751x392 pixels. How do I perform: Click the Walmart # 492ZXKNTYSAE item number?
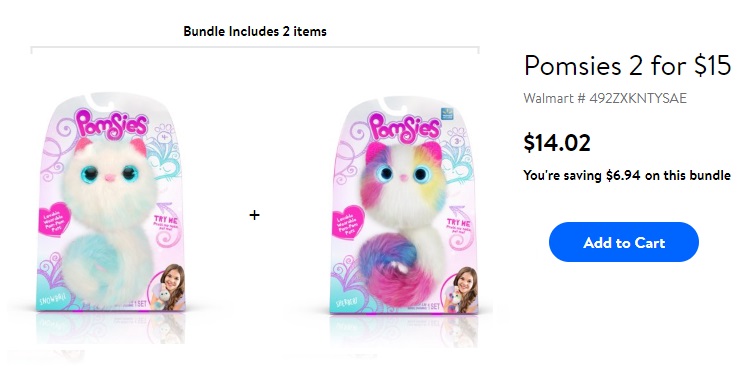(605, 98)
